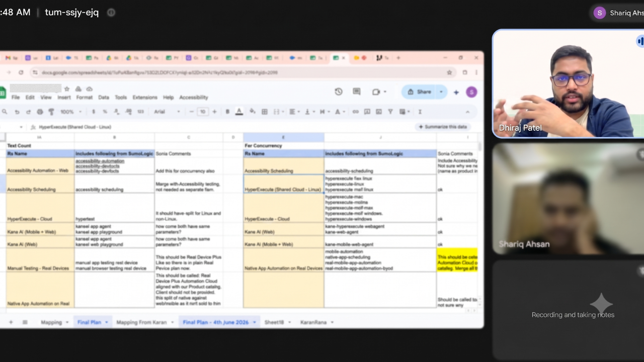Viewport: 644px width, 362px height.
Task: Open the Google account avatar S
Action: point(471,92)
